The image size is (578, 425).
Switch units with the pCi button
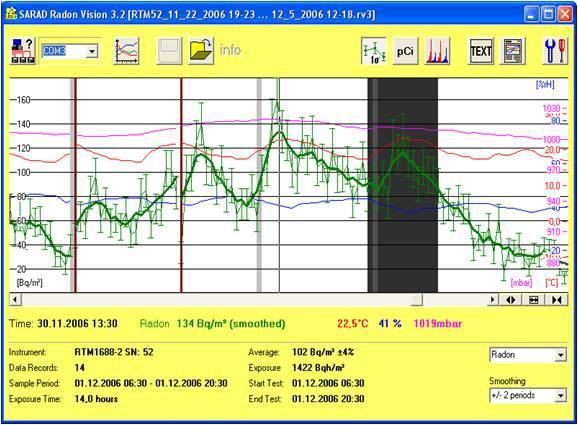[x=405, y=51]
